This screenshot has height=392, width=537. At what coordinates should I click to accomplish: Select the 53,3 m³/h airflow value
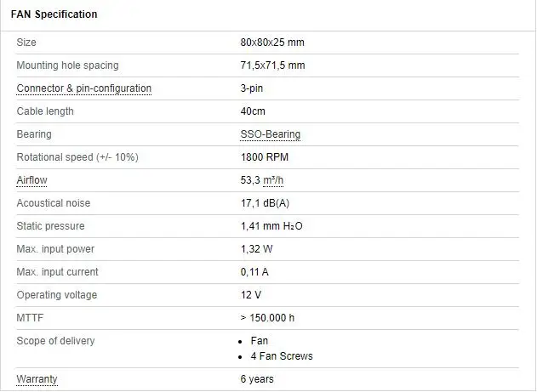pos(264,180)
